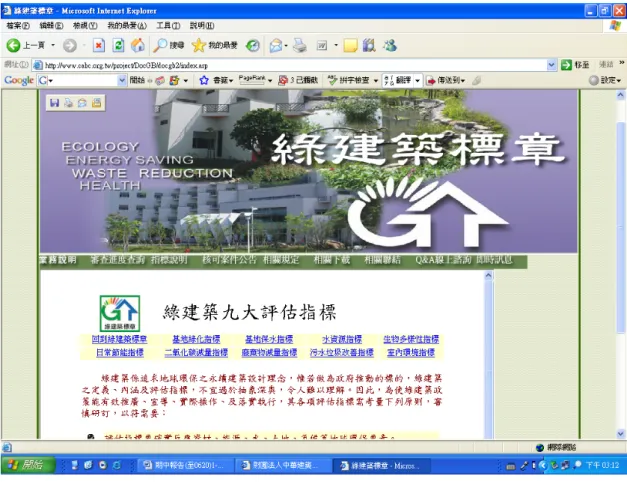This screenshot has height=497, width=627.
Task: Click the mail envelope icon
Action: point(276,46)
